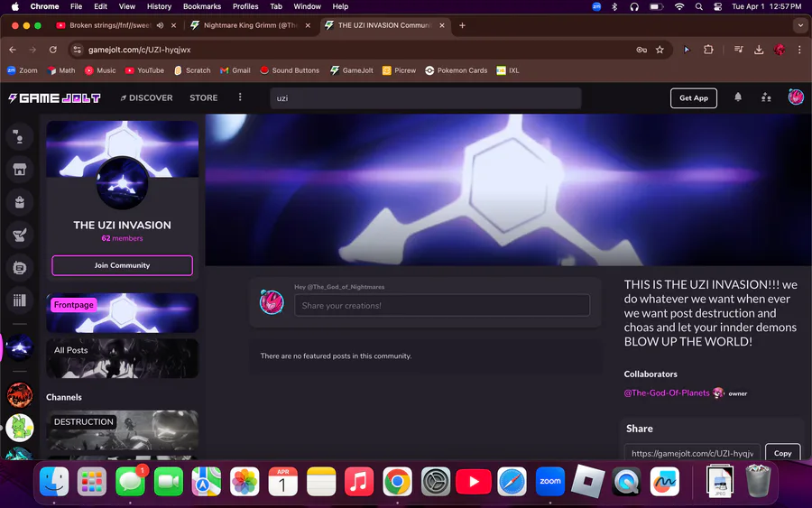Click the Copy share link button
This screenshot has width=812, height=508.
tap(782, 453)
